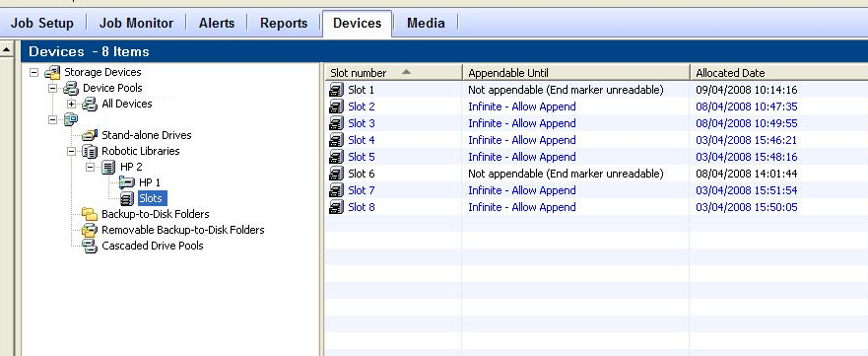This screenshot has height=356, width=868.
Task: Sort by the Appendable Until column header
Action: pos(576,73)
